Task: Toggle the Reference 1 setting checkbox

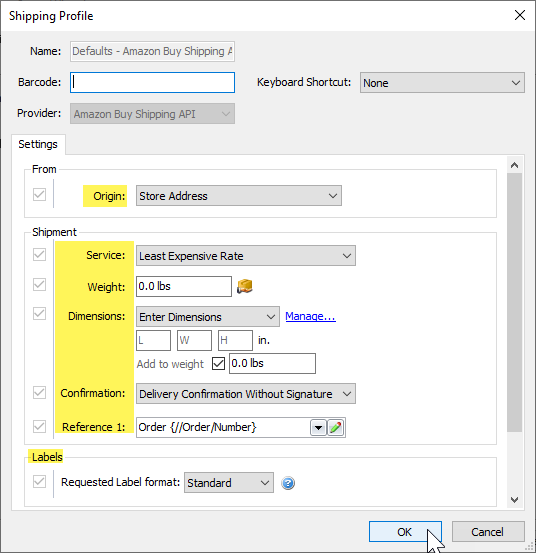Action: tap(39, 426)
